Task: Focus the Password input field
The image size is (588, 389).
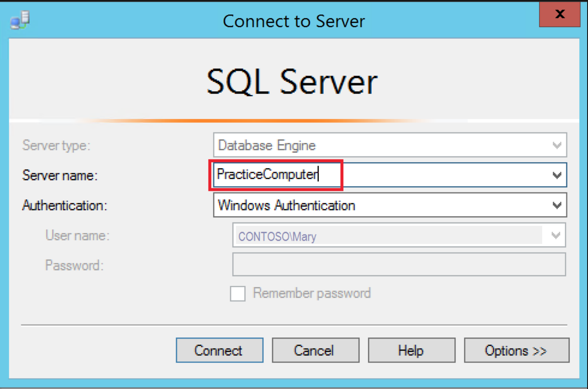Action: pyautogui.click(x=398, y=264)
